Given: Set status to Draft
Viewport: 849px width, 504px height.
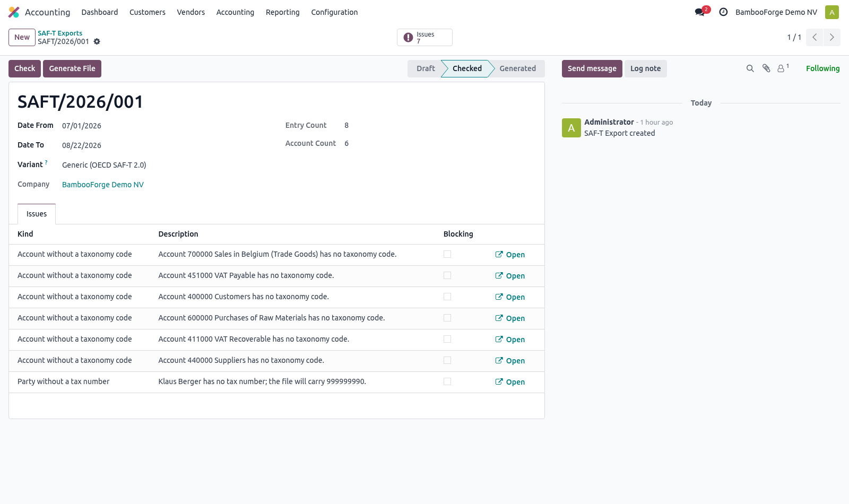Looking at the screenshot, I should [424, 68].
